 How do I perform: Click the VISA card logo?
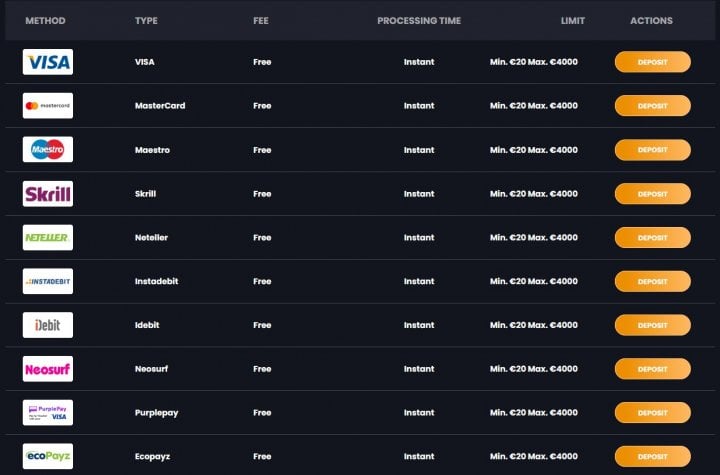[x=48, y=62]
